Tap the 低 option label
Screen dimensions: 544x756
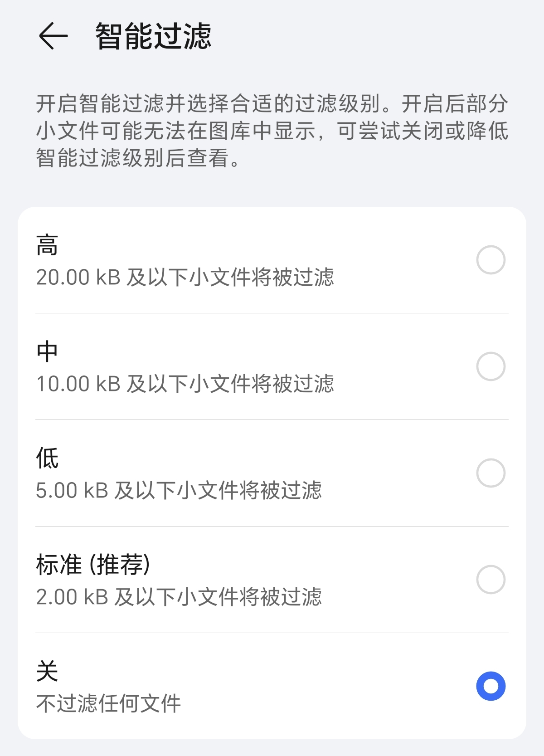47,458
